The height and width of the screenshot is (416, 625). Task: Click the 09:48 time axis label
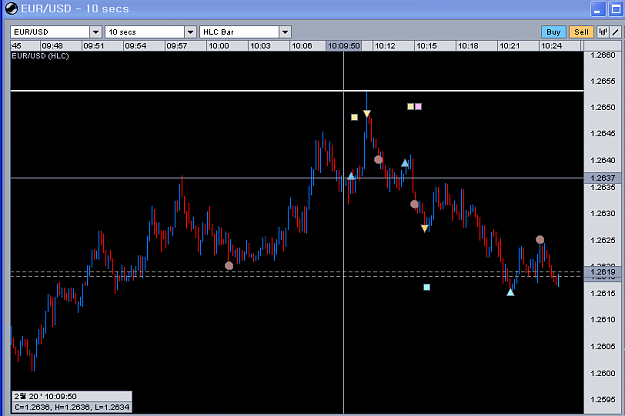52,46
